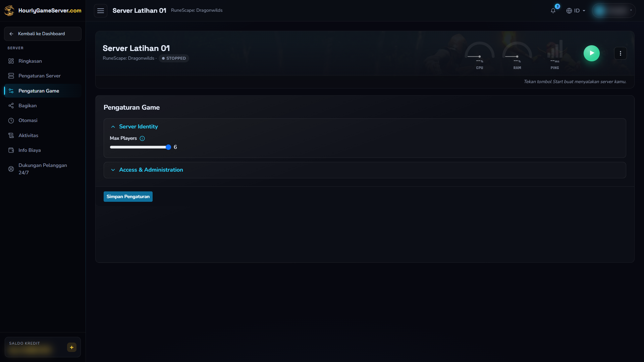The height and width of the screenshot is (362, 644).
Task: Open the blurred user account menu
Action: click(613, 11)
